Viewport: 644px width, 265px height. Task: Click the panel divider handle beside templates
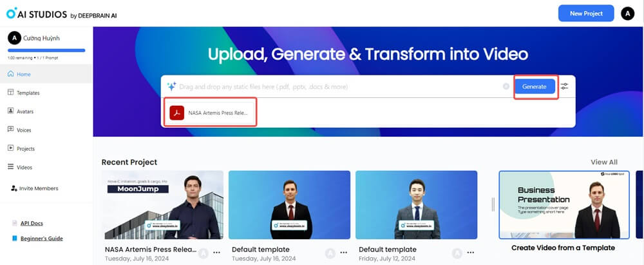493,204
